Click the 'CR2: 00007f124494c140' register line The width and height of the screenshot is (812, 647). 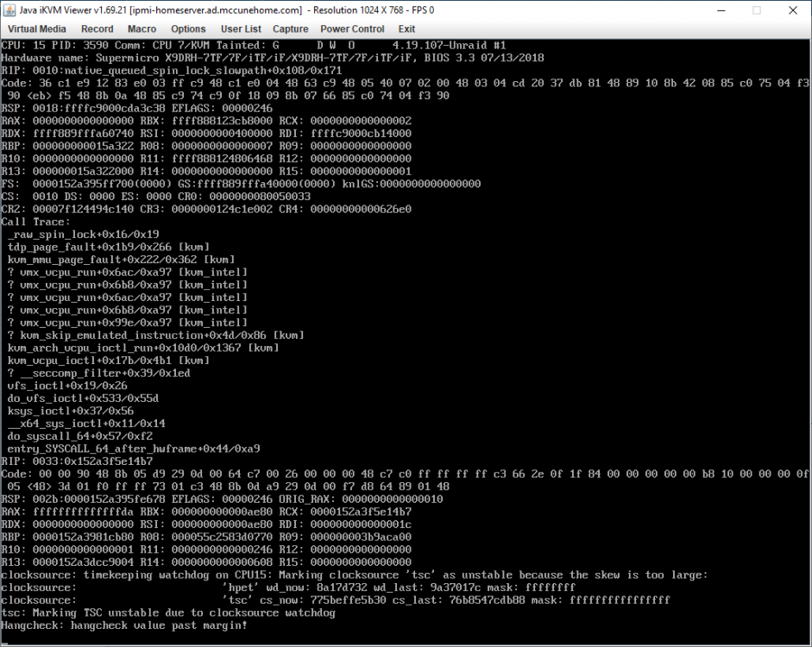click(206, 209)
